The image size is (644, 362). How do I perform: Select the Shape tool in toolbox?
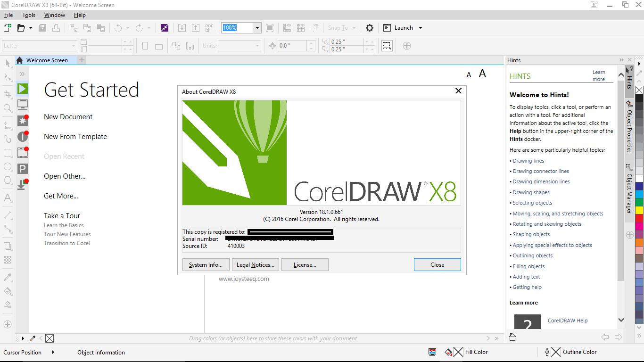point(8,78)
